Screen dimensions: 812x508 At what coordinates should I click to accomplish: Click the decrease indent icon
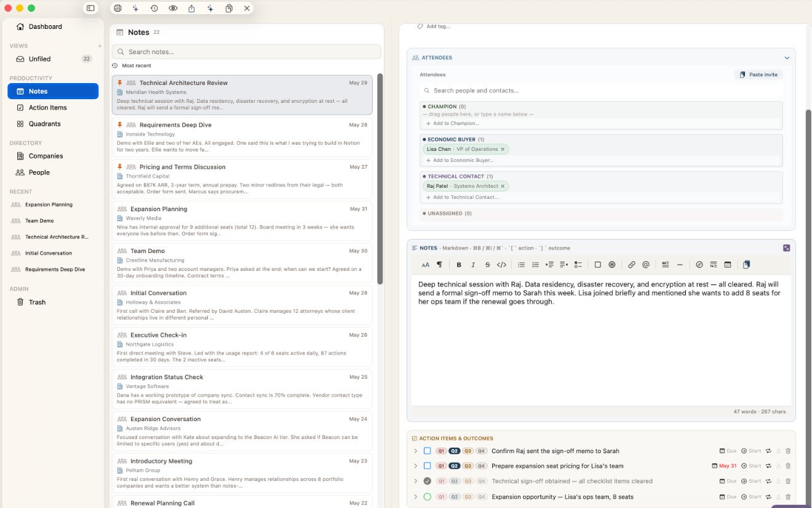563,265
